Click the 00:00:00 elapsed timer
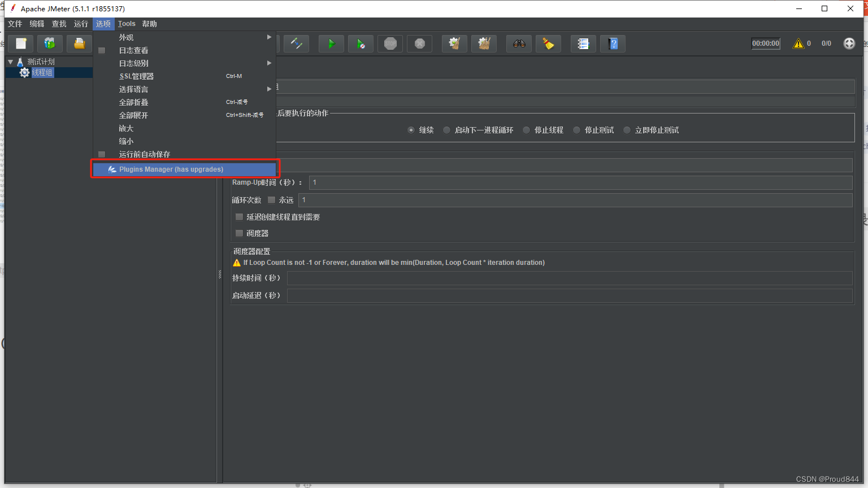Screen dimensions: 868x488 (766, 43)
